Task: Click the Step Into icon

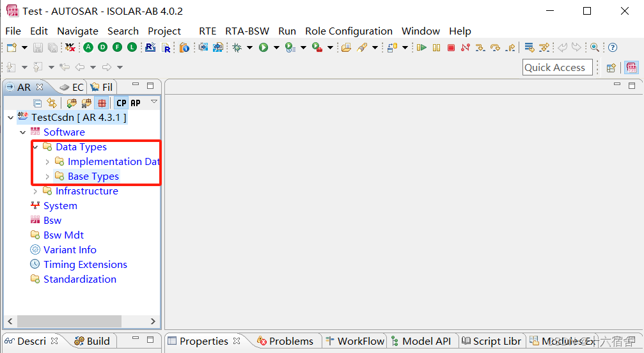Action: coord(480,47)
